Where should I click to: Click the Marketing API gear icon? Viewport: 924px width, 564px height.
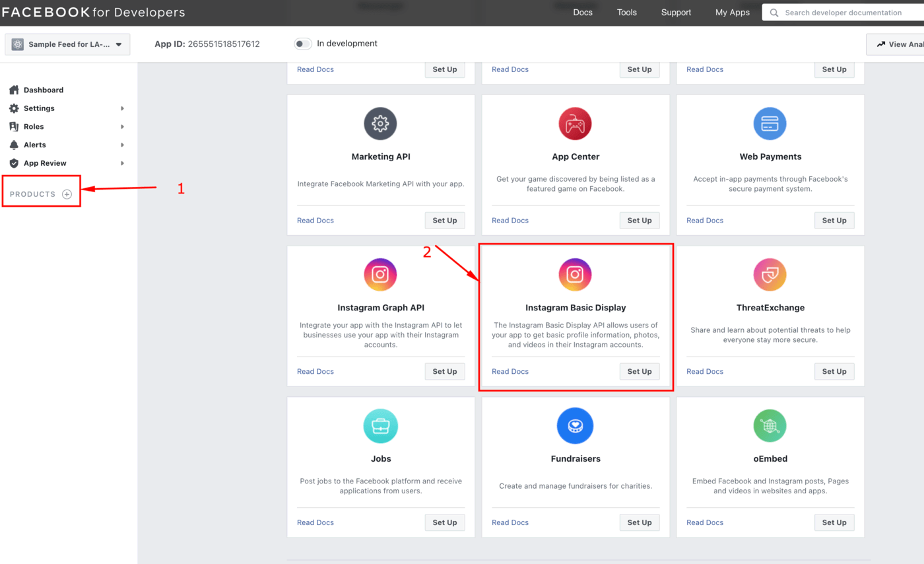click(380, 123)
